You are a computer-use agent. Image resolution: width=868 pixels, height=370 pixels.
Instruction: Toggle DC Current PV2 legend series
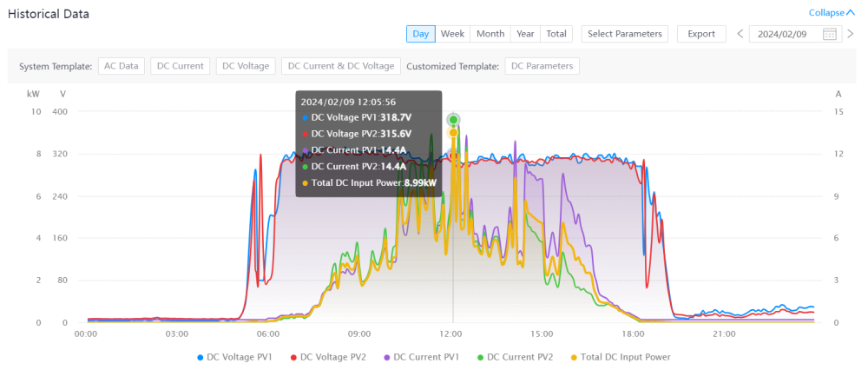pyautogui.click(x=514, y=357)
